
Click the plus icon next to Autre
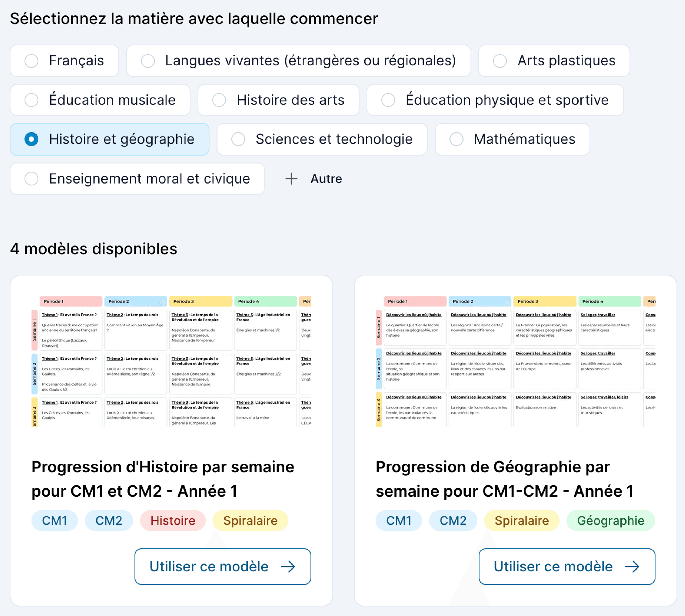coord(291,179)
